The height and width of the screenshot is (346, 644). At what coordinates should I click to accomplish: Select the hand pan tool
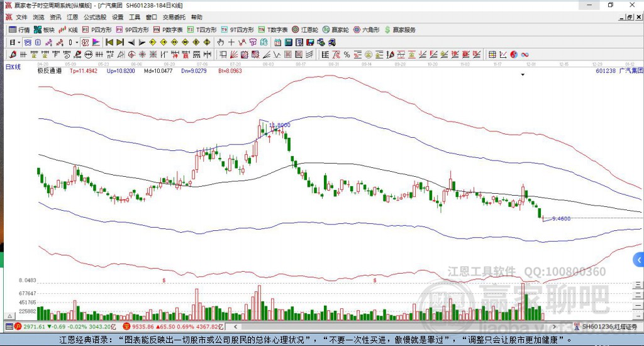pos(221,42)
